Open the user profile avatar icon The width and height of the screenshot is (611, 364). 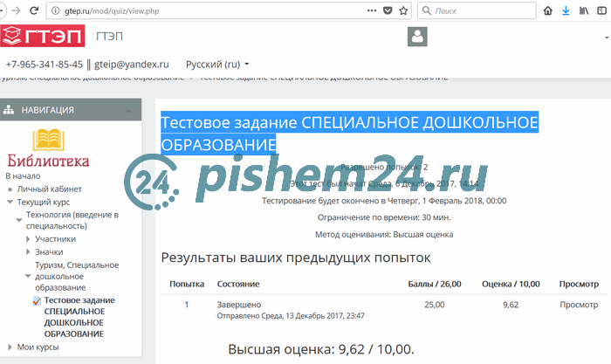click(x=417, y=37)
